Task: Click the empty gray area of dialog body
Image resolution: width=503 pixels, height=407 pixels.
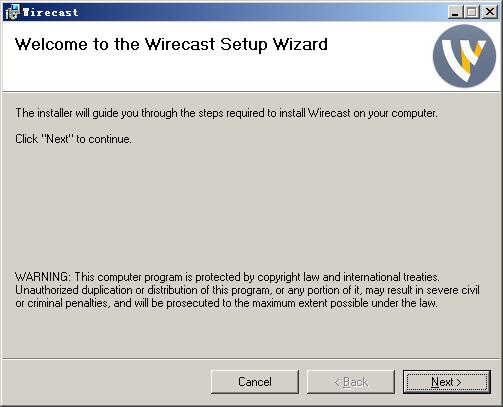Action: point(251,207)
